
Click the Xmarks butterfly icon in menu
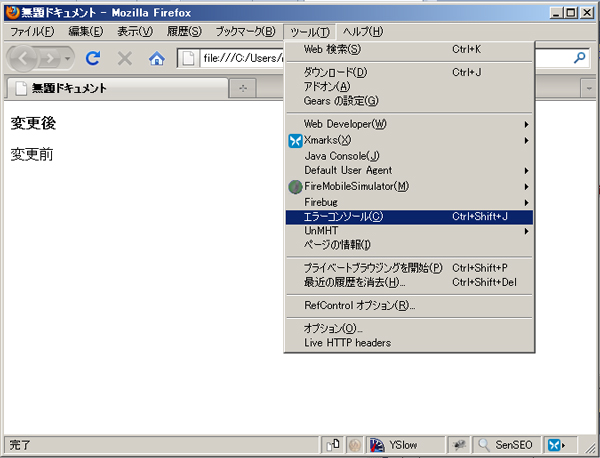295,140
